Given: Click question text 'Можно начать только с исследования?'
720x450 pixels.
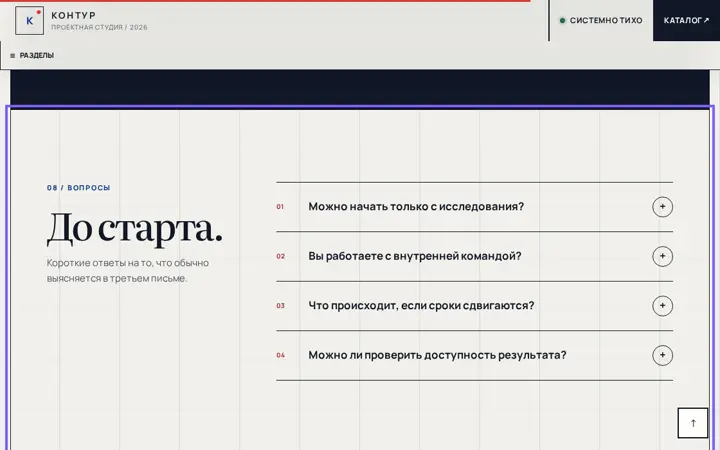Looking at the screenshot, I should 416,207.
